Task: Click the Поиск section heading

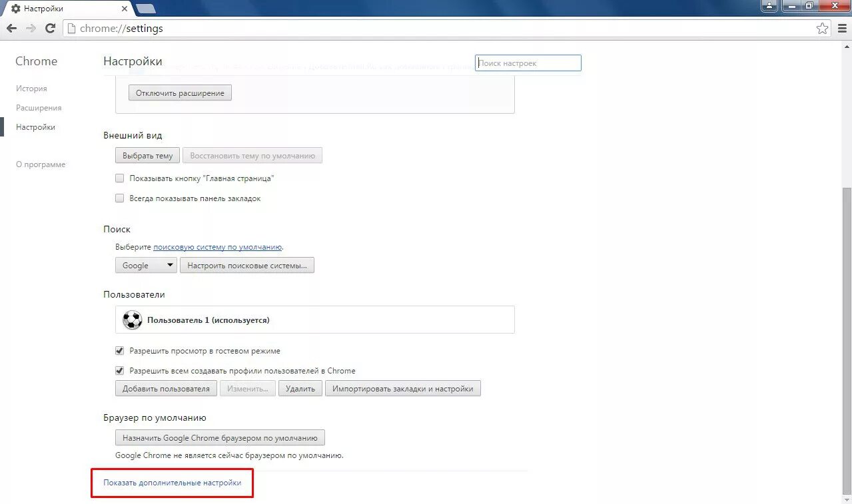Action: point(117,229)
